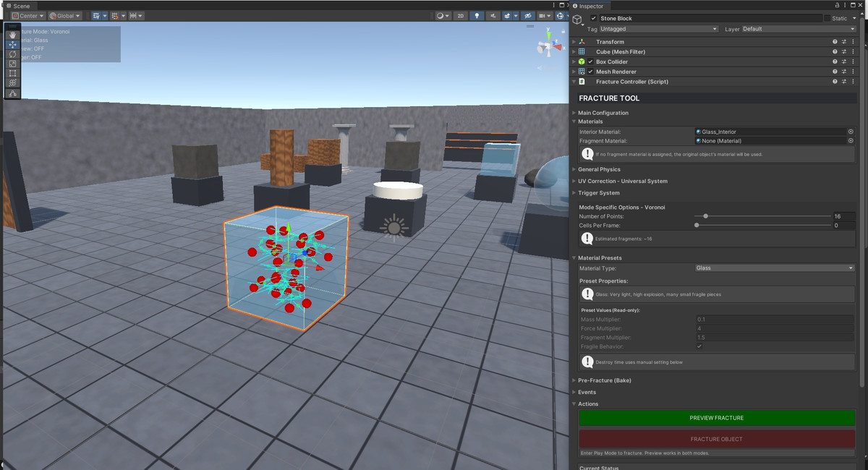Open Fracture Controller presets icon
The width and height of the screenshot is (868, 470).
tap(843, 82)
